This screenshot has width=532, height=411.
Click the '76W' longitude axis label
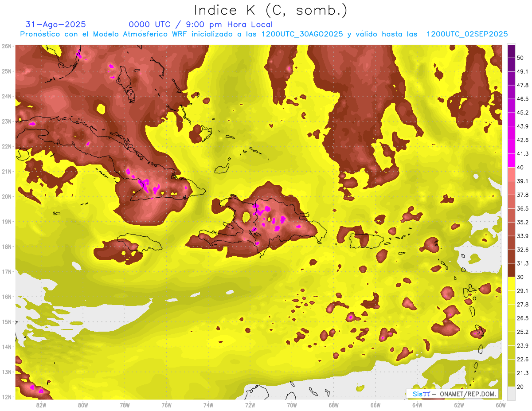click(x=166, y=405)
